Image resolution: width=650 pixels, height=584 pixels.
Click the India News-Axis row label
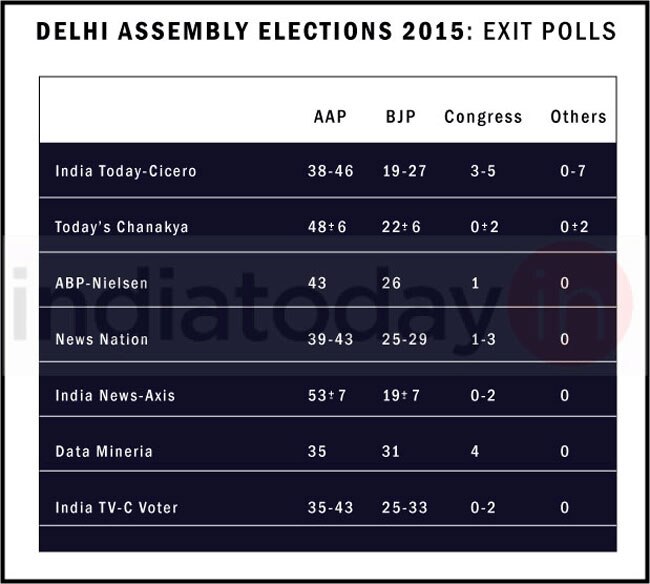click(115, 395)
